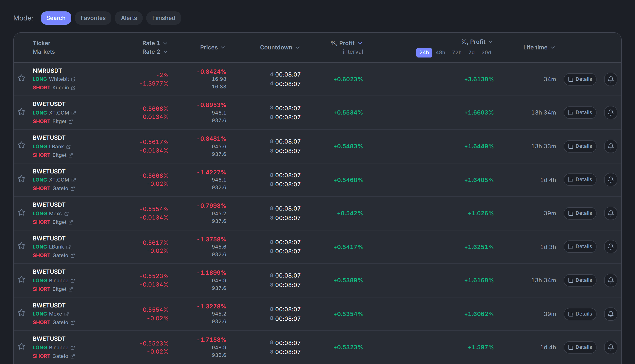Sort by Rate 1 column chevron
The image size is (635, 364).
pos(165,43)
